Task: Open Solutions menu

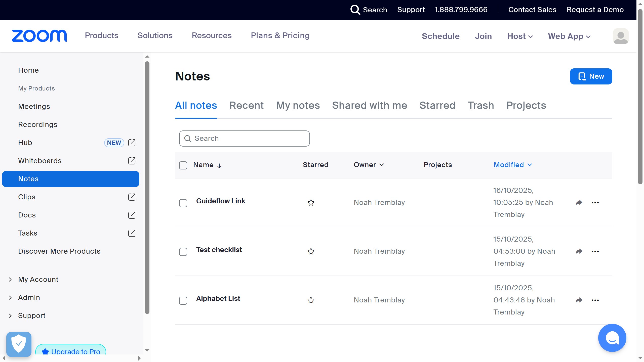Action: [155, 35]
